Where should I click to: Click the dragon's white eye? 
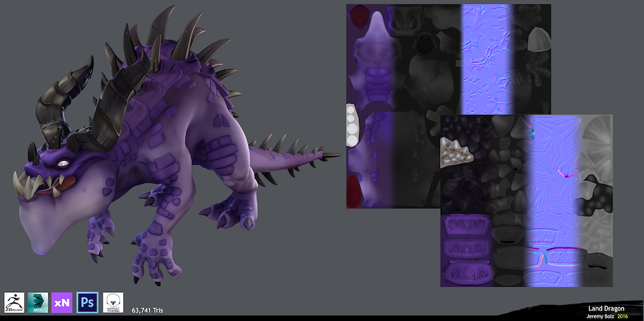[x=62, y=164]
